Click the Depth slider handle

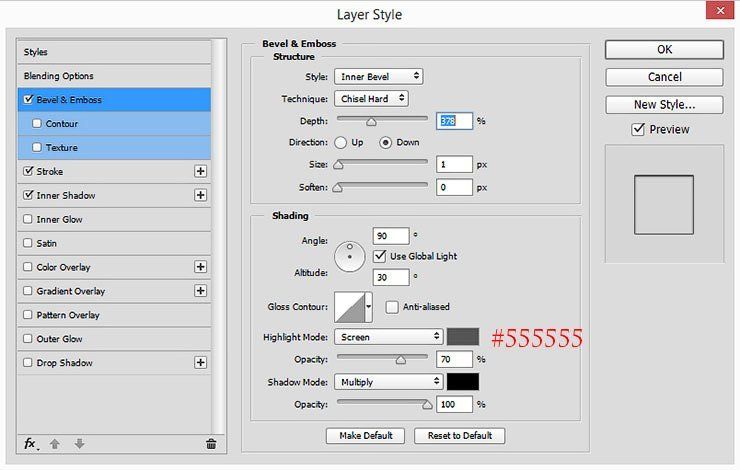tap(371, 122)
